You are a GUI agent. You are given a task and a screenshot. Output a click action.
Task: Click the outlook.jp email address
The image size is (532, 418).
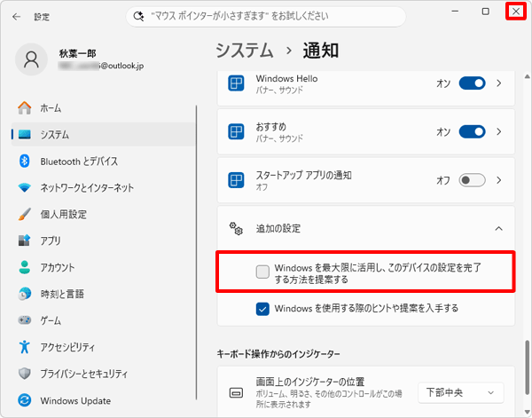(x=101, y=66)
